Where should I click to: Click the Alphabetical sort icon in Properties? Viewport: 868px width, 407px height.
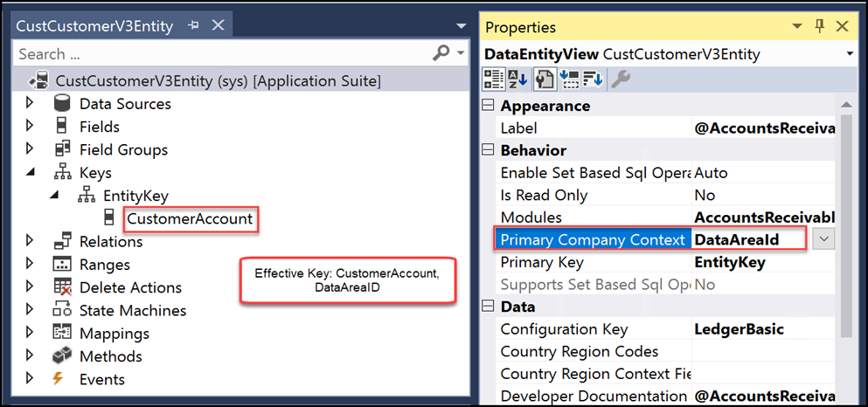[517, 79]
